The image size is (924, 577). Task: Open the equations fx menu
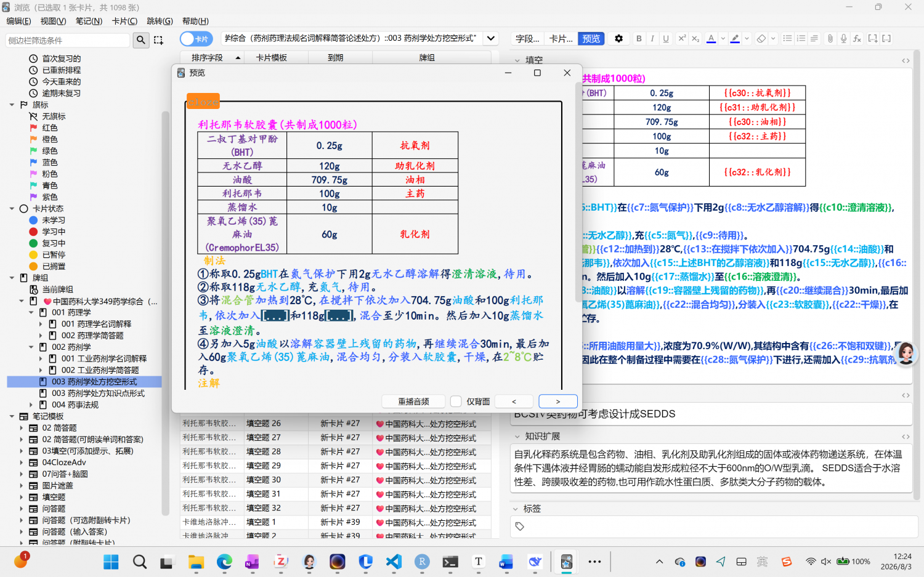pos(857,38)
